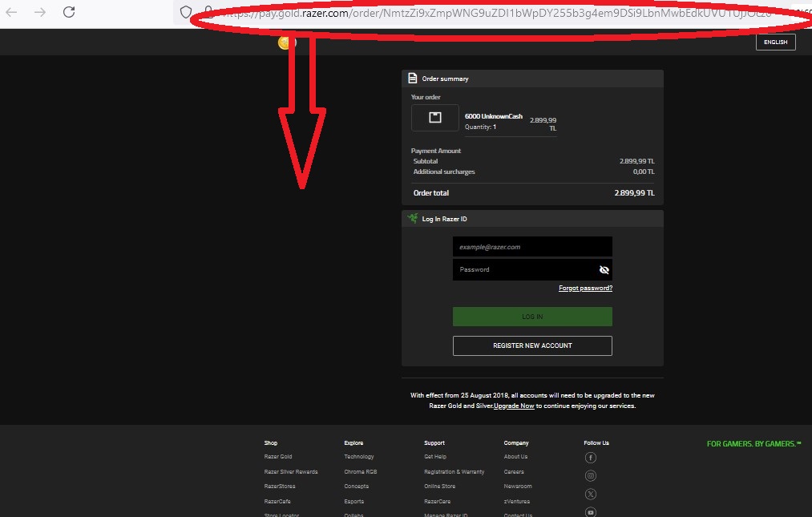
Task: Click the browser address bar URL
Action: pyautogui.click(x=481, y=13)
